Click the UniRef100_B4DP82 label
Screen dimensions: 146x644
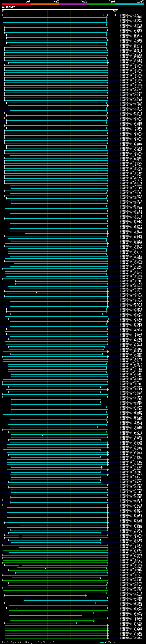[x=131, y=623]
